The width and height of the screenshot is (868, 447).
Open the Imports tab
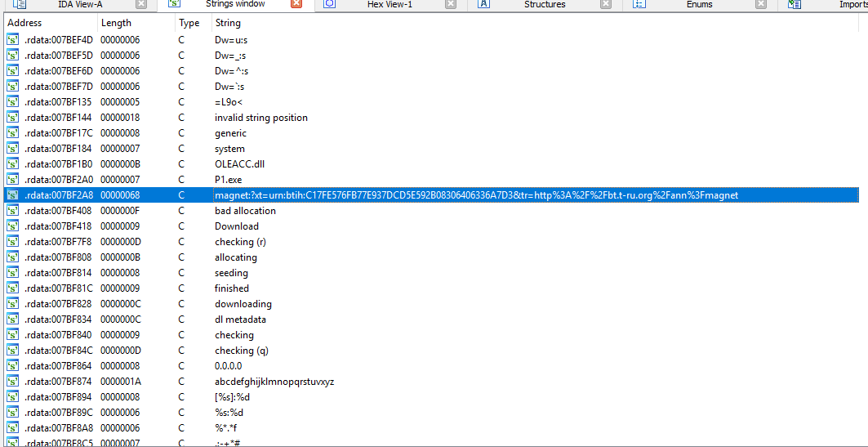pyautogui.click(x=852, y=4)
